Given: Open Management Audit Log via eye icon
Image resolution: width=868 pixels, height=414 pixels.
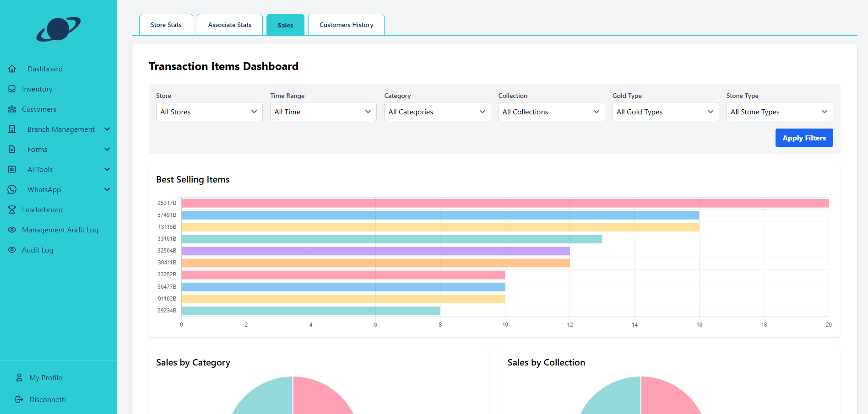Looking at the screenshot, I should [12, 230].
